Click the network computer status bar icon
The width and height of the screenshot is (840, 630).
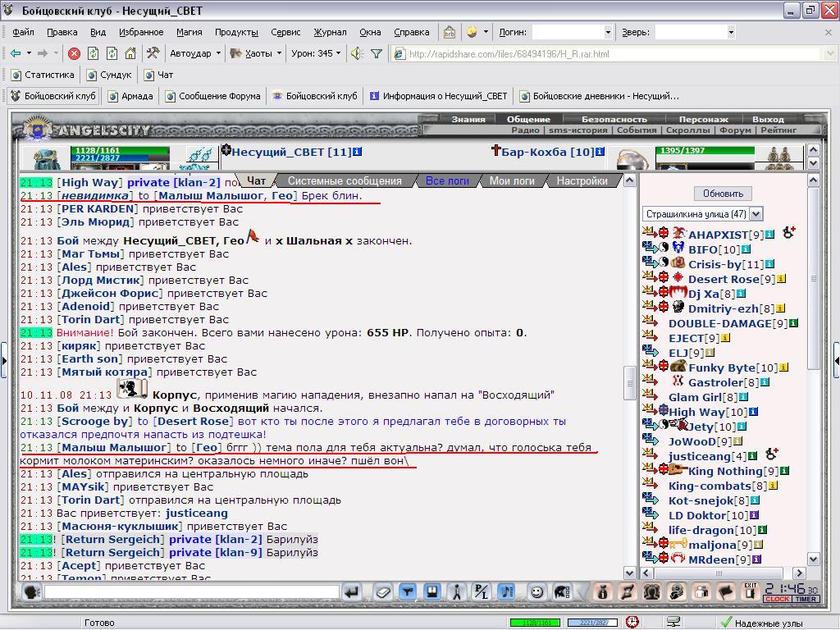click(x=673, y=622)
